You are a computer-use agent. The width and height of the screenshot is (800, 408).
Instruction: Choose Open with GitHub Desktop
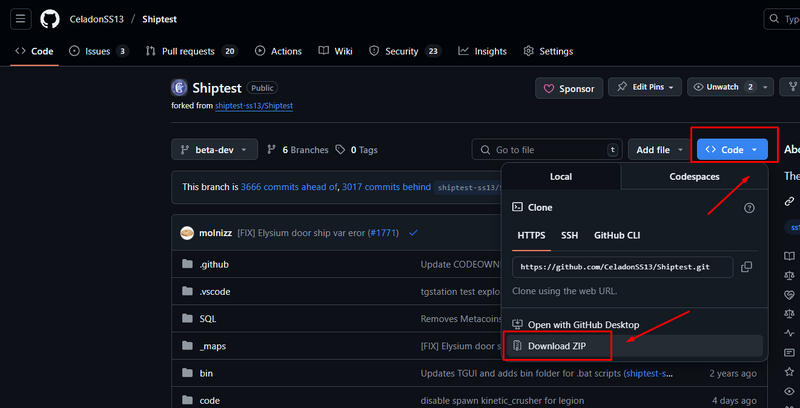click(583, 324)
